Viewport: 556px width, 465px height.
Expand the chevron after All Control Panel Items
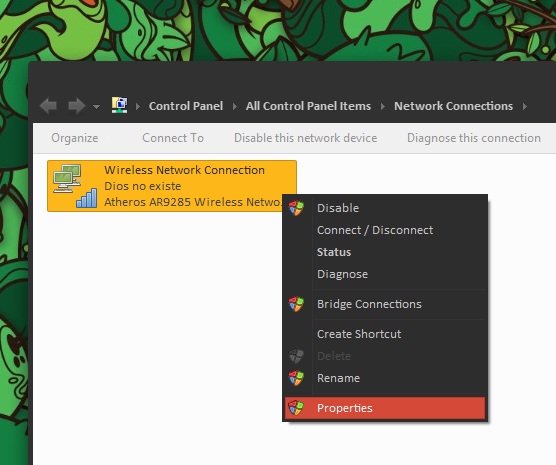click(x=383, y=106)
